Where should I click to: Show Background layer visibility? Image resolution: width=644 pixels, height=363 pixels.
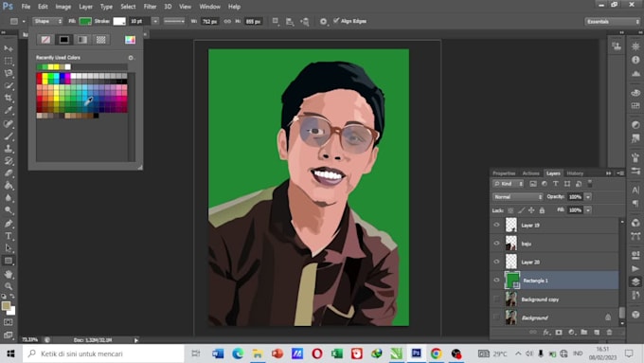(x=496, y=318)
